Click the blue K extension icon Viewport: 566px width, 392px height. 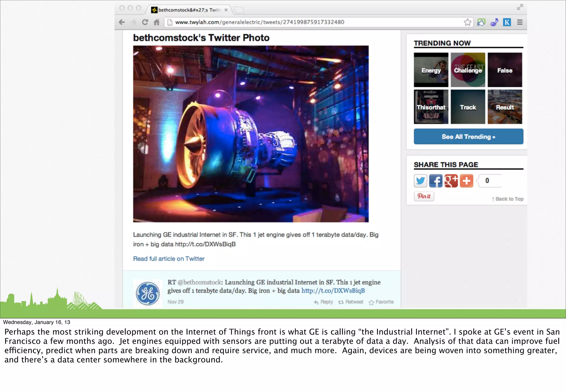click(507, 22)
